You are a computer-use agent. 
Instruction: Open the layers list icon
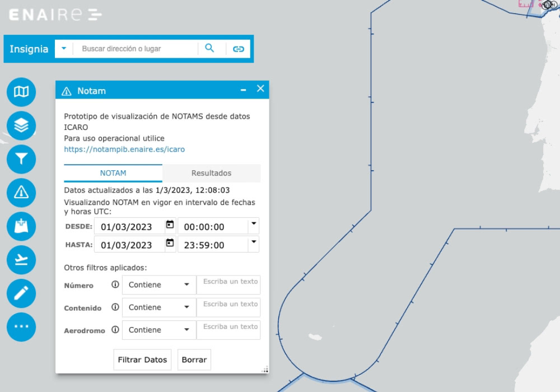pyautogui.click(x=21, y=125)
